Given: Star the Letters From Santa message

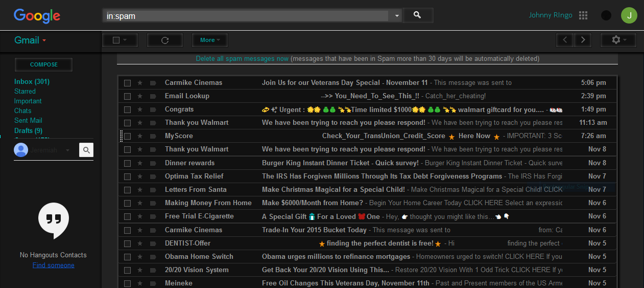Looking at the screenshot, I should (140, 189).
